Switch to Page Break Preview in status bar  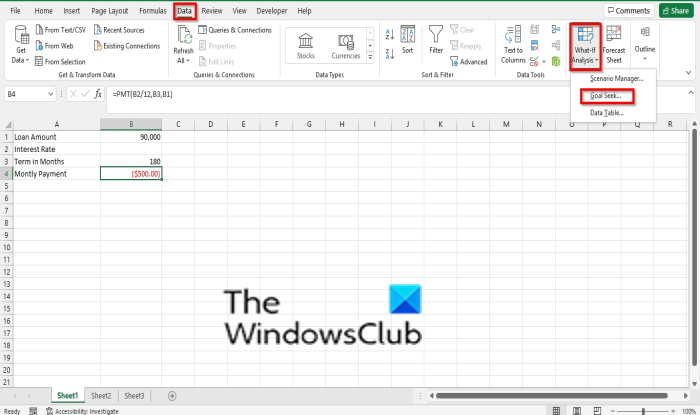tap(597, 411)
